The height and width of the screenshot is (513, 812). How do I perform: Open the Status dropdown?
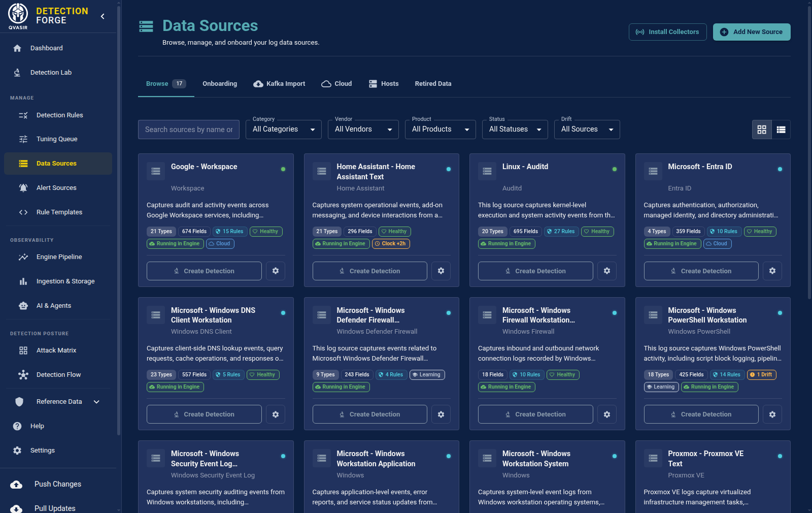click(515, 130)
